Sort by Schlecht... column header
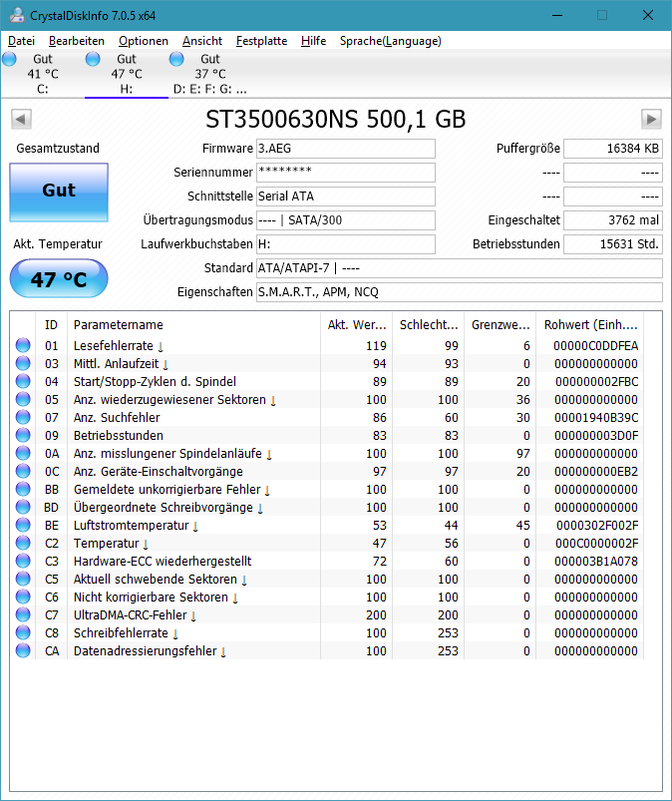Viewport: 672px width, 801px height. tap(429, 325)
